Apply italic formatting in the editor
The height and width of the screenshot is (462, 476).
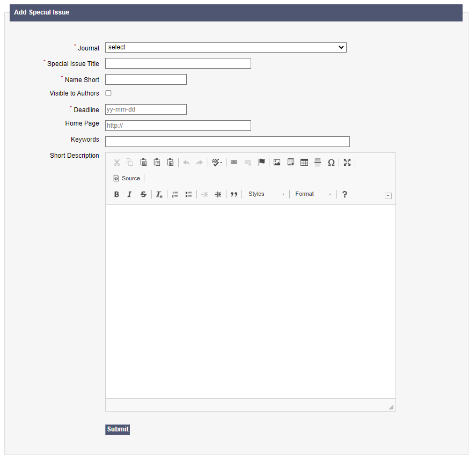pyautogui.click(x=129, y=194)
